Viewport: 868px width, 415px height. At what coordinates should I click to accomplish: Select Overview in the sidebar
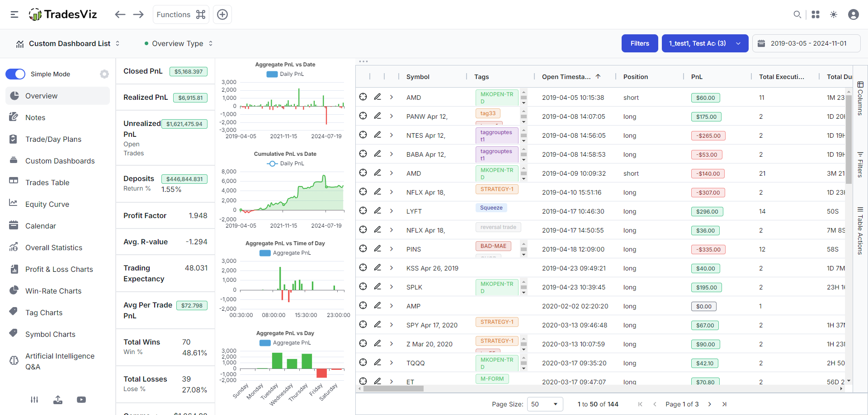point(57,96)
